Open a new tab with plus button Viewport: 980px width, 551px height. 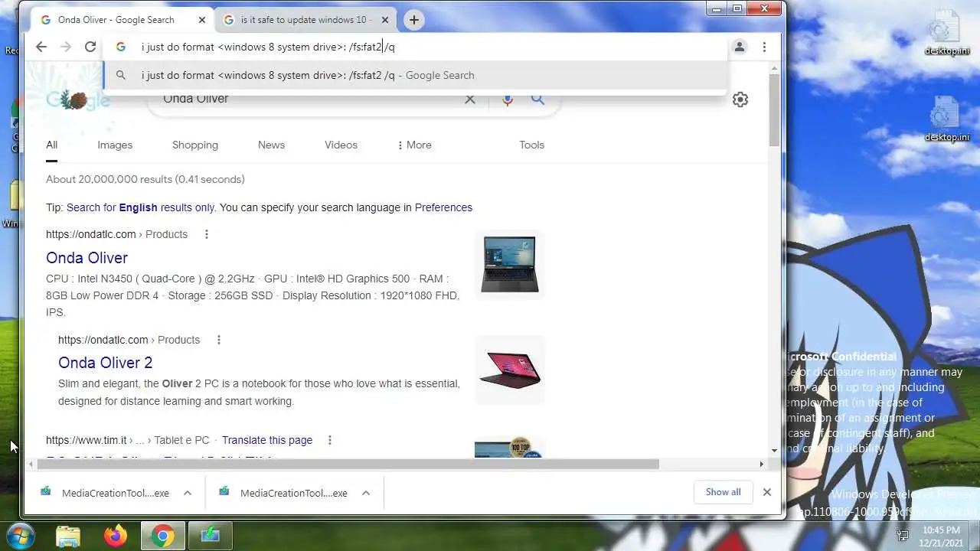tap(413, 20)
